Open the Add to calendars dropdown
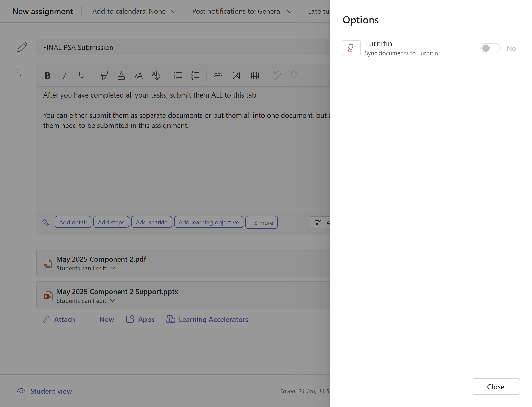The height and width of the screenshot is (407, 532). pos(135,11)
